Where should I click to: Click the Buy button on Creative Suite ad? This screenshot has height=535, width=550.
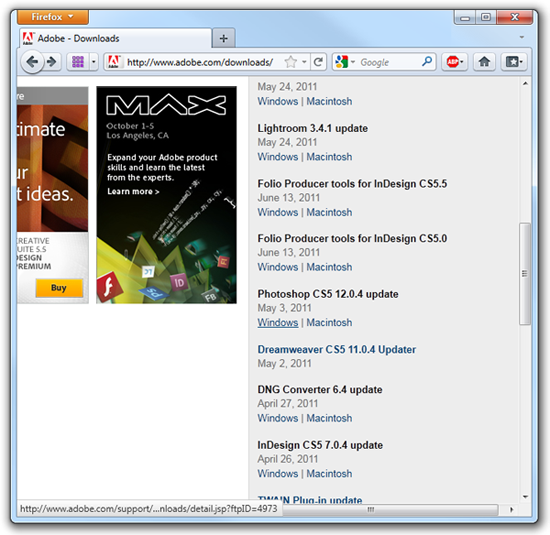(x=59, y=288)
